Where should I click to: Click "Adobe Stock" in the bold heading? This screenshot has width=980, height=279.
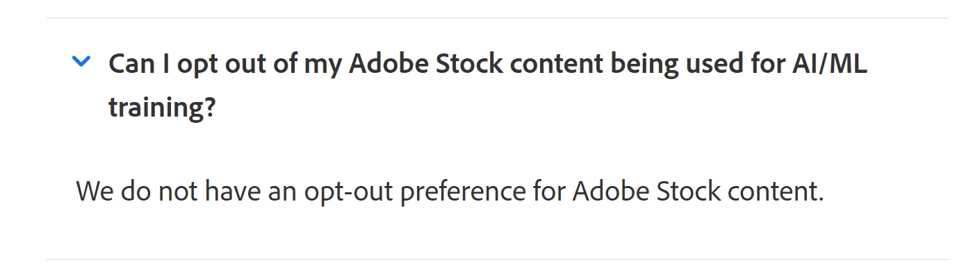pyautogui.click(x=427, y=65)
